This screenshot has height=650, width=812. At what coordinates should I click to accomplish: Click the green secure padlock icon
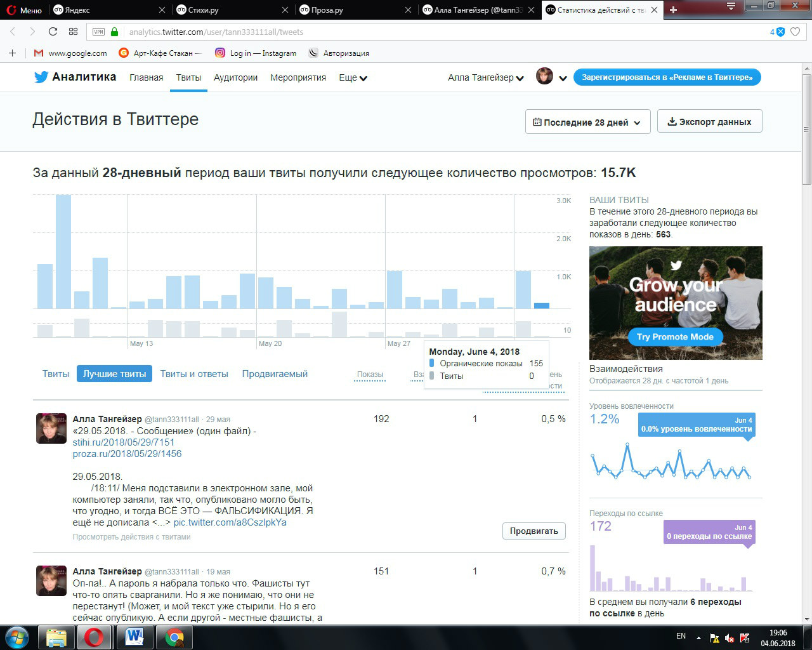point(115,32)
